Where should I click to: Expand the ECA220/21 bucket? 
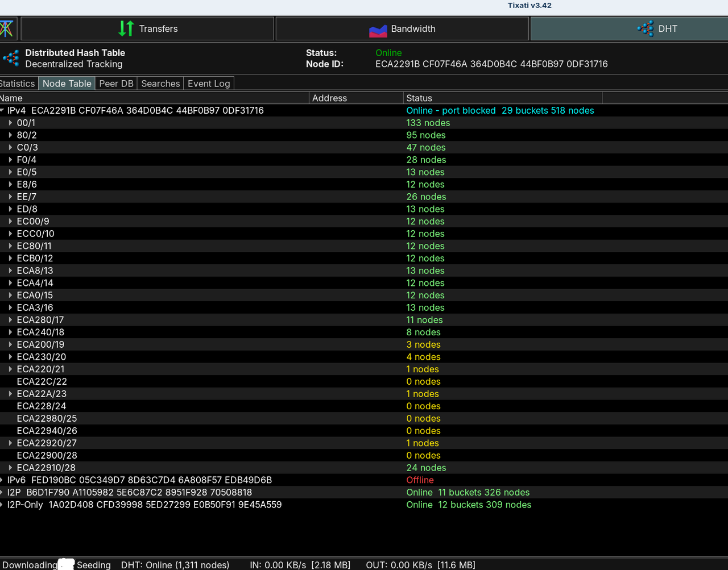pos(10,369)
